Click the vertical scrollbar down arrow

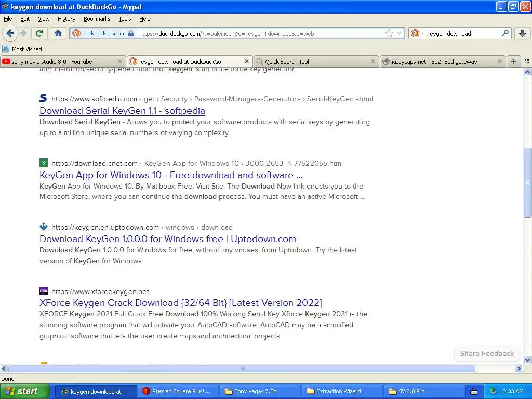[527, 360]
